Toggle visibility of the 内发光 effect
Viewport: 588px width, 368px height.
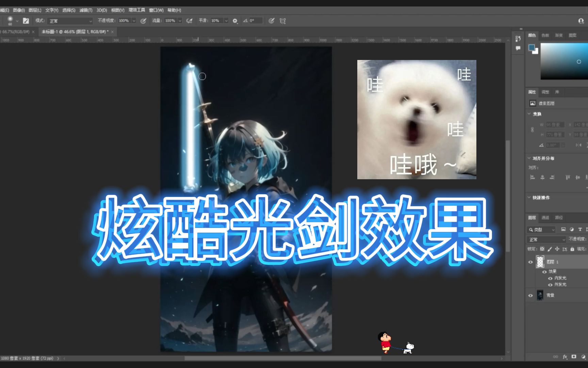click(x=551, y=278)
